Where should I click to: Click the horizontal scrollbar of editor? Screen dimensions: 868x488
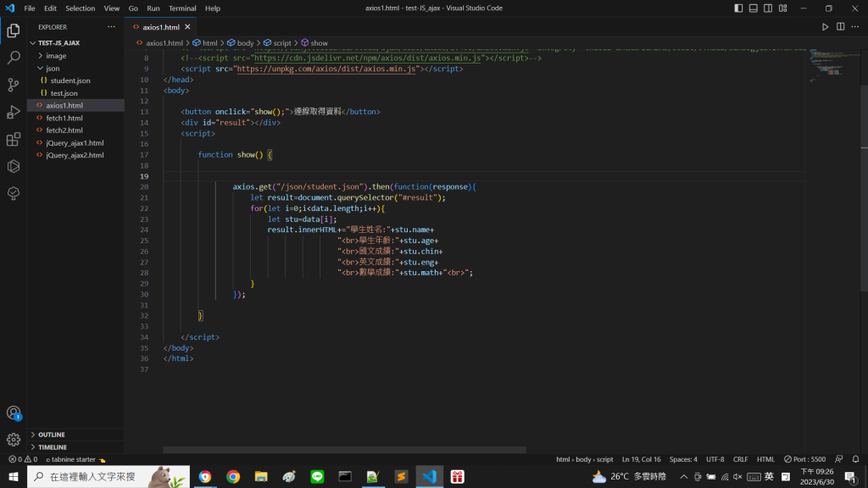point(344,450)
